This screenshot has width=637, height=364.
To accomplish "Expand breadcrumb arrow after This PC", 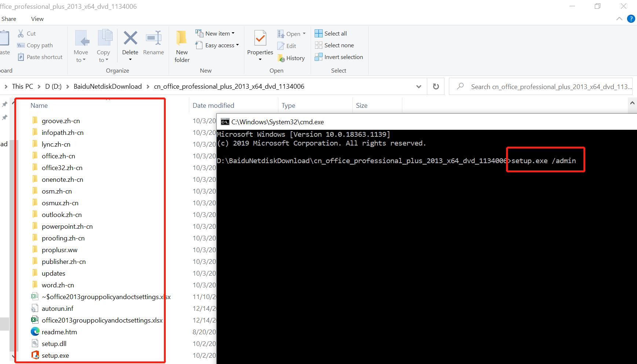I will [39, 87].
